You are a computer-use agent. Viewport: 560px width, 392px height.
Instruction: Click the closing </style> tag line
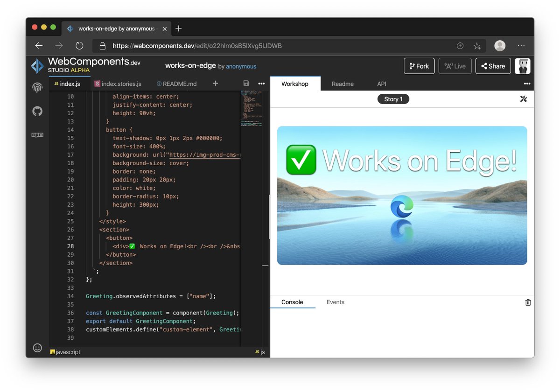click(112, 221)
